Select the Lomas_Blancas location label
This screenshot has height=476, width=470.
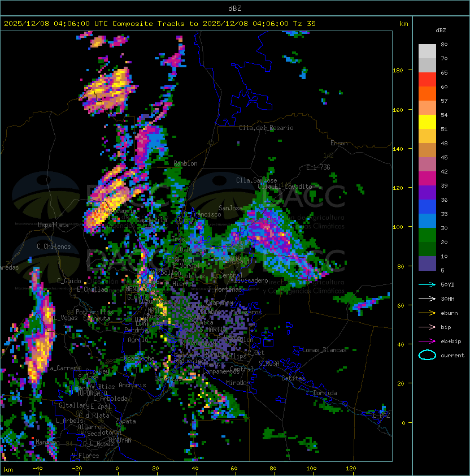click(x=324, y=350)
